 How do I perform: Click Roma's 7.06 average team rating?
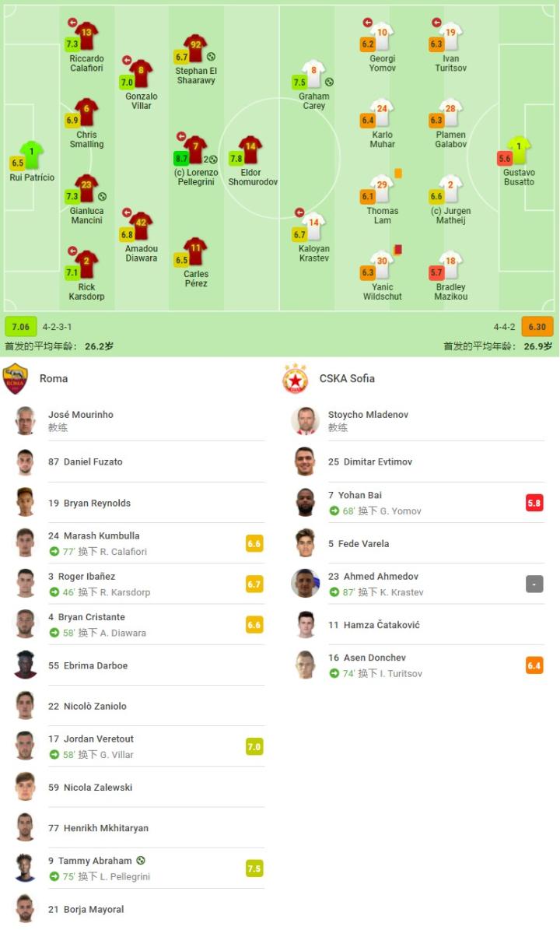pyautogui.click(x=20, y=327)
